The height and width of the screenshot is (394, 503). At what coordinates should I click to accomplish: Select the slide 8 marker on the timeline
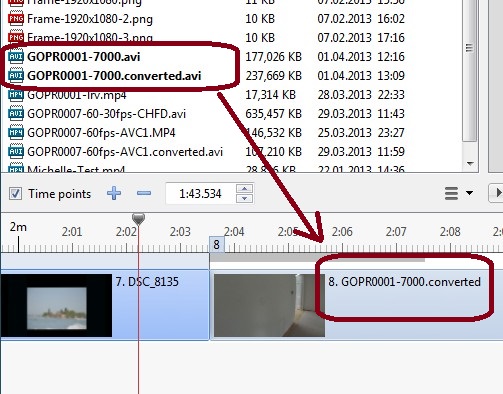tap(216, 245)
